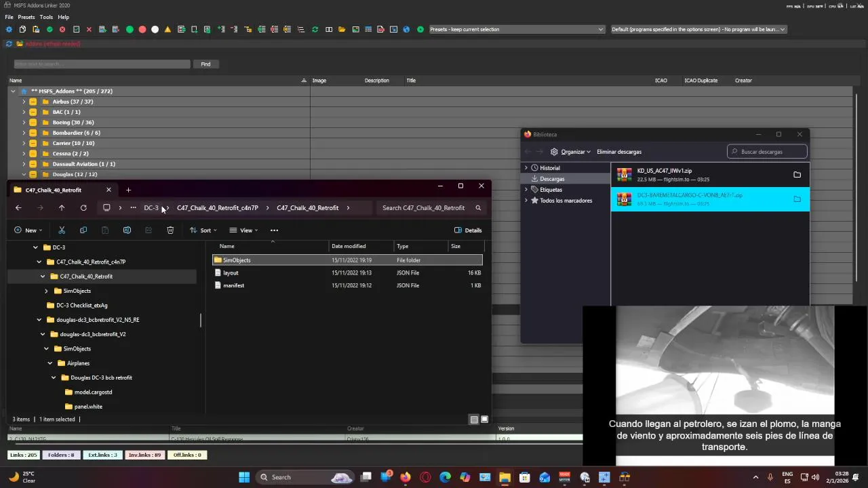
Task: Open Microsoft Edge from the taskbar
Action: tap(445, 477)
